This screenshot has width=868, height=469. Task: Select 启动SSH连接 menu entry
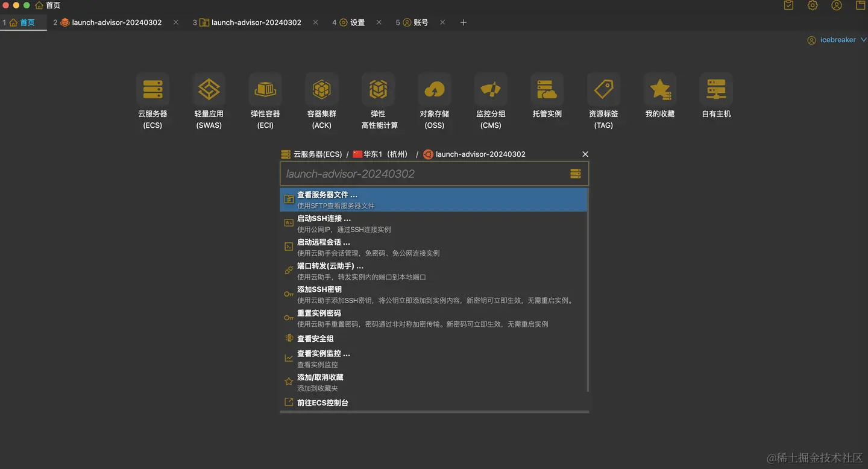433,224
